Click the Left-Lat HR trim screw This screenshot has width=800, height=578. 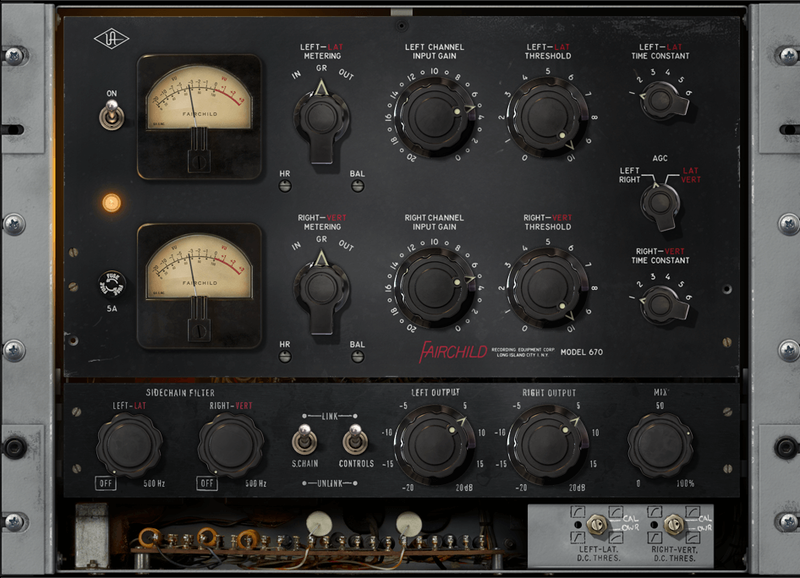click(x=285, y=186)
